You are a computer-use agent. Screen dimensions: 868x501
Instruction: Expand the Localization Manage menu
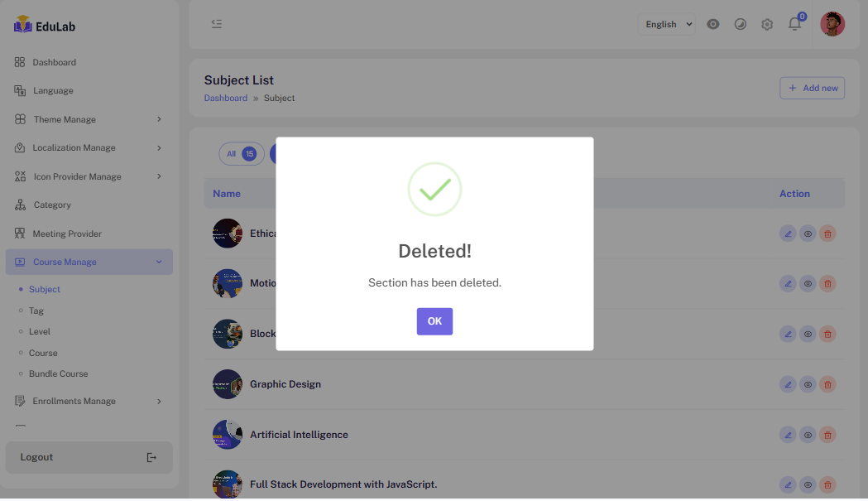89,147
